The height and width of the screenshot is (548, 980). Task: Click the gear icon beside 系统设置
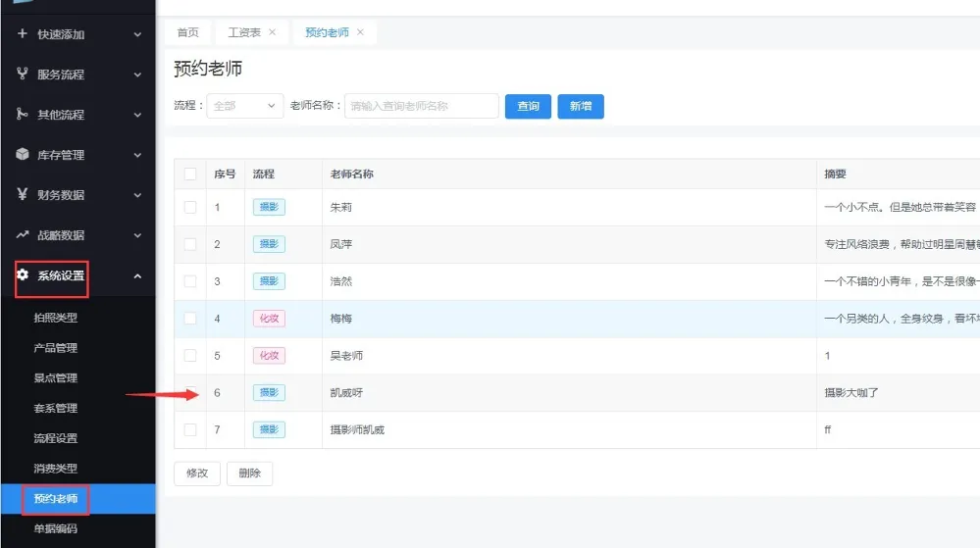[x=23, y=275]
